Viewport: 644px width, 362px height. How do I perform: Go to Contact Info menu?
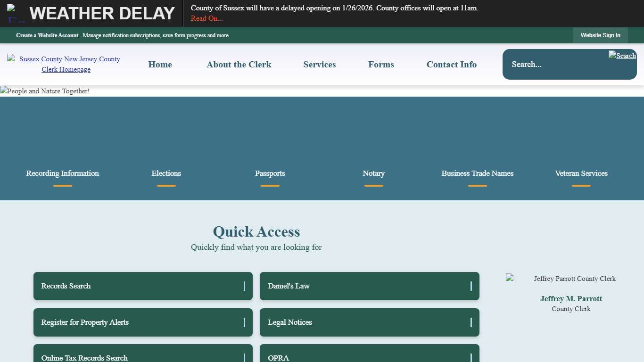click(451, 65)
